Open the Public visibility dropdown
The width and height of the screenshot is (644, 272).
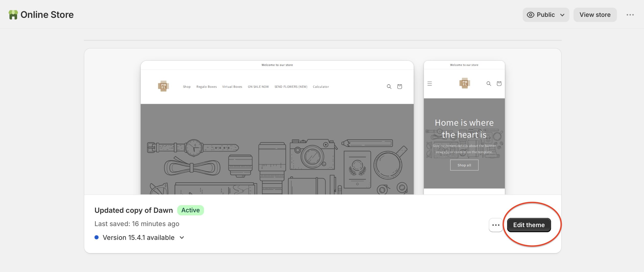click(x=546, y=15)
